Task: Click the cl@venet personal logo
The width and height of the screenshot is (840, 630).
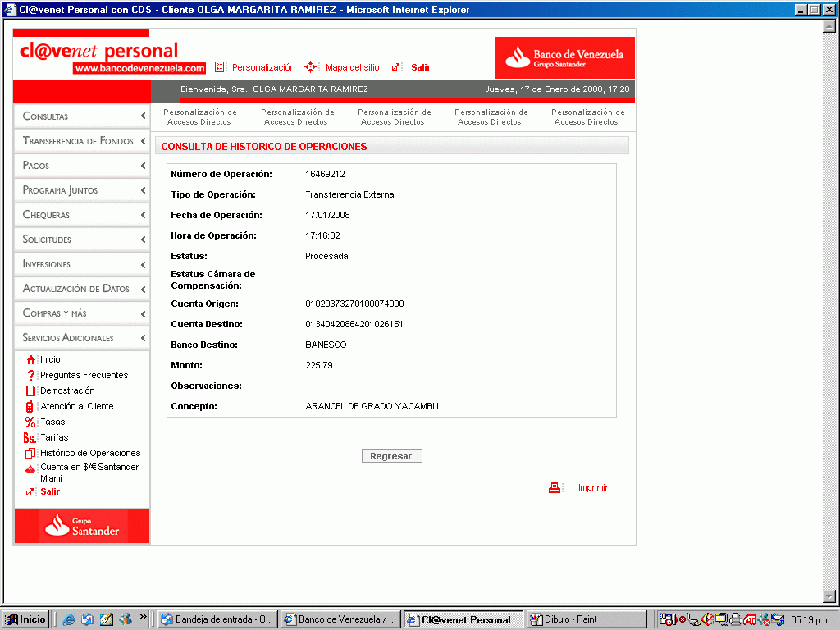Action: [x=98, y=52]
